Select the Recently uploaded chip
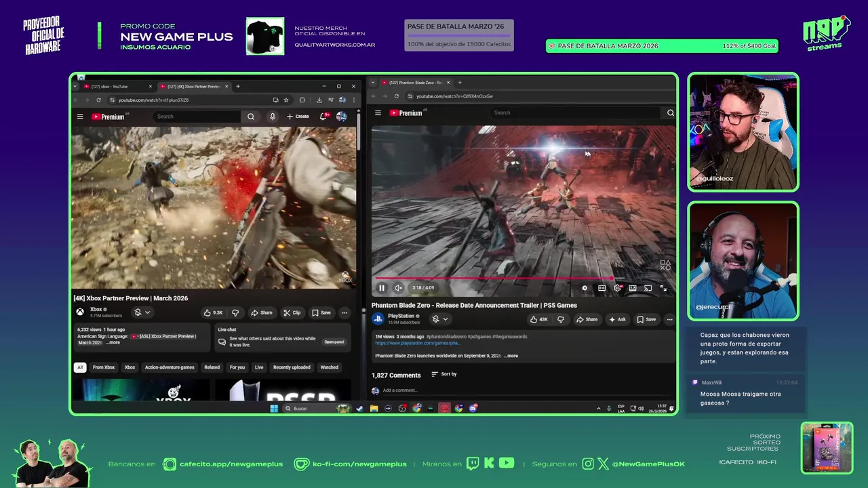 [292, 367]
